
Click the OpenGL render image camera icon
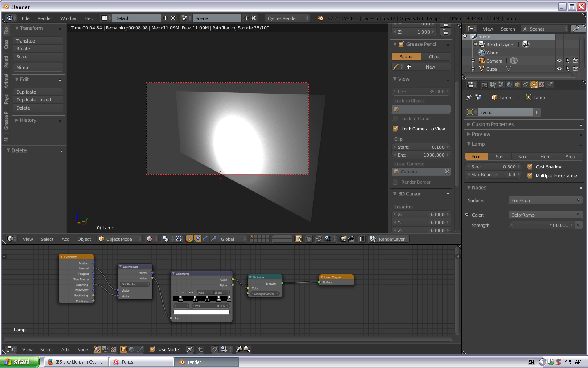tap(343, 239)
